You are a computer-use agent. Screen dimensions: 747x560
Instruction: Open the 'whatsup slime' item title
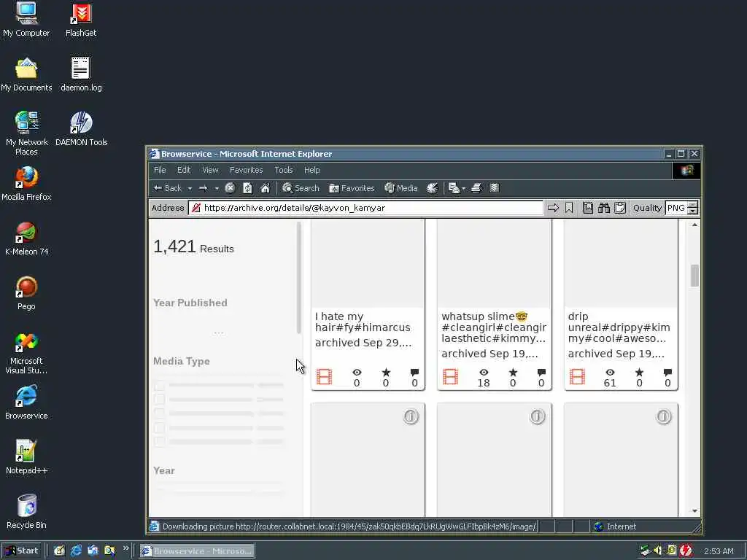[x=494, y=327]
